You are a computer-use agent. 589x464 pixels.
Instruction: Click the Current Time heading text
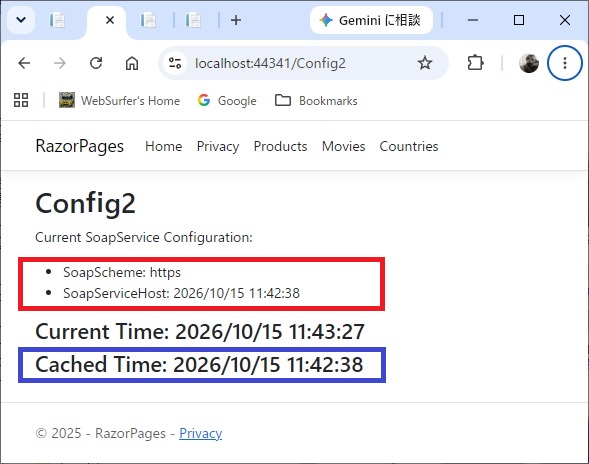coord(200,332)
